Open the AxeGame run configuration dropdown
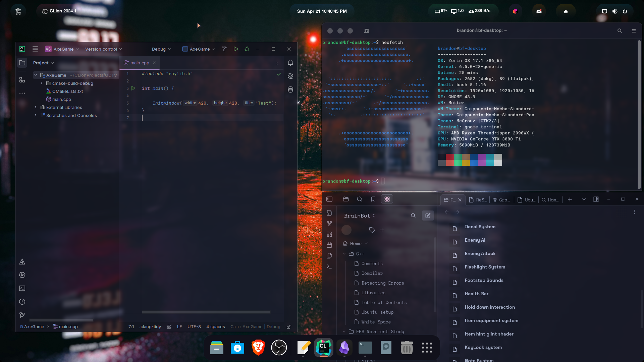Viewport: 644px width, 362px height. (x=199, y=49)
